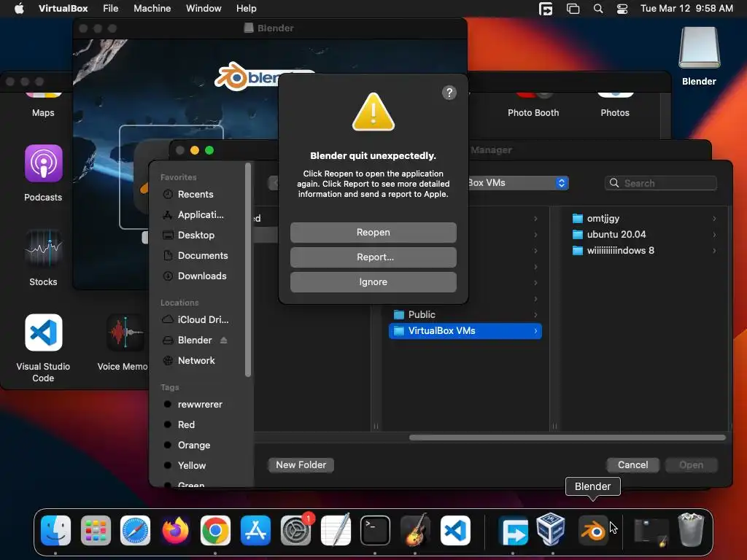747x560 pixels.
Task: Open Terminal from the Dock
Action: (x=376, y=530)
